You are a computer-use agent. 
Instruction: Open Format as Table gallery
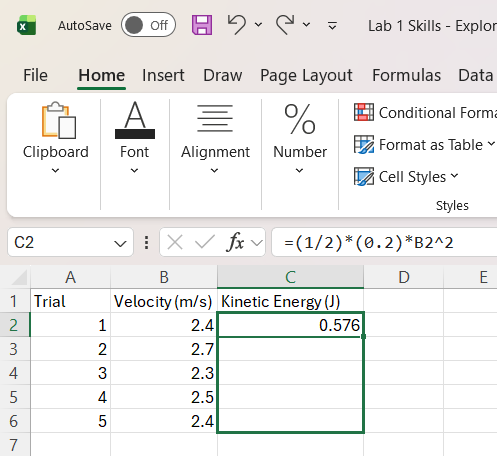424,145
